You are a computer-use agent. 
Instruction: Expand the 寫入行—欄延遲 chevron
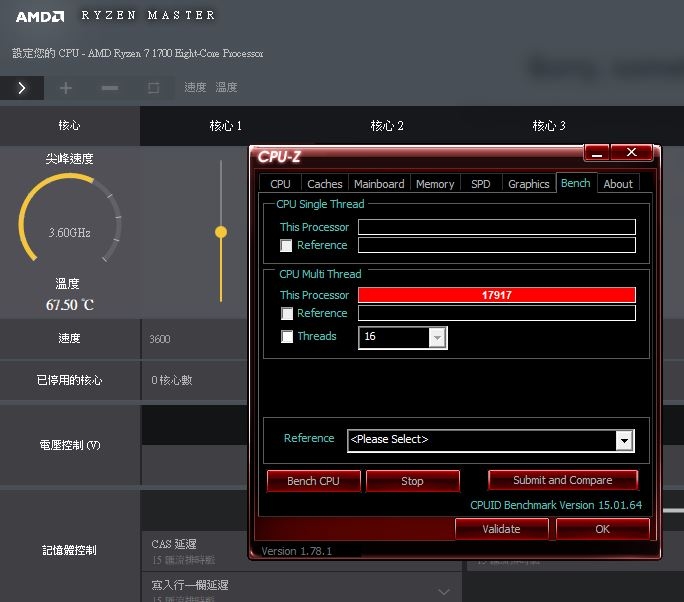pos(444,592)
